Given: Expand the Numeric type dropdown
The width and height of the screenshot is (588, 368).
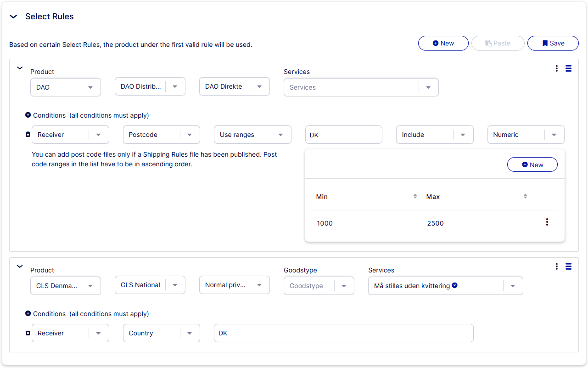Looking at the screenshot, I should pos(554,135).
